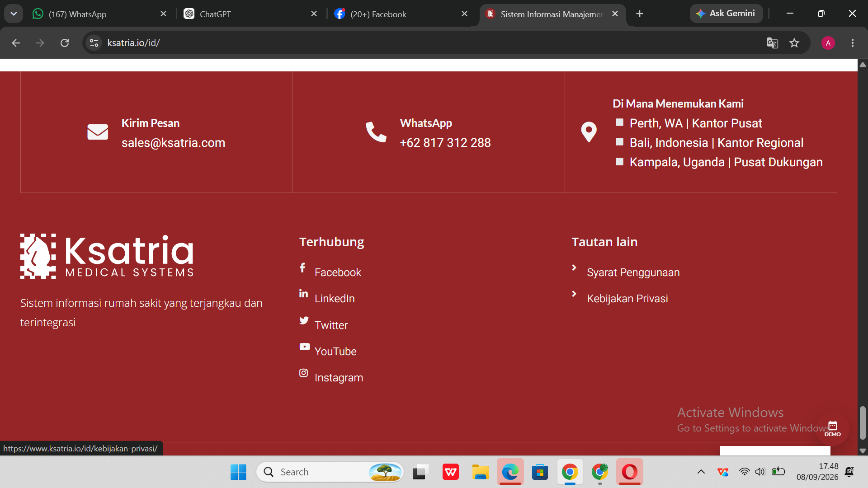Close the WhatsApp tab
Screen dimensions: 868x488
(x=164, y=14)
